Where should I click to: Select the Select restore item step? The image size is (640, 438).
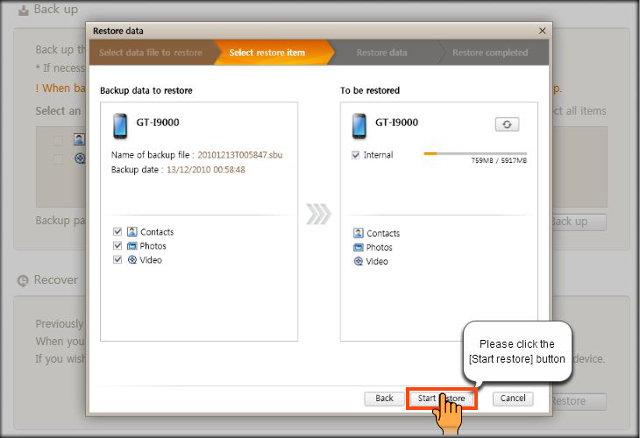pyautogui.click(x=266, y=52)
